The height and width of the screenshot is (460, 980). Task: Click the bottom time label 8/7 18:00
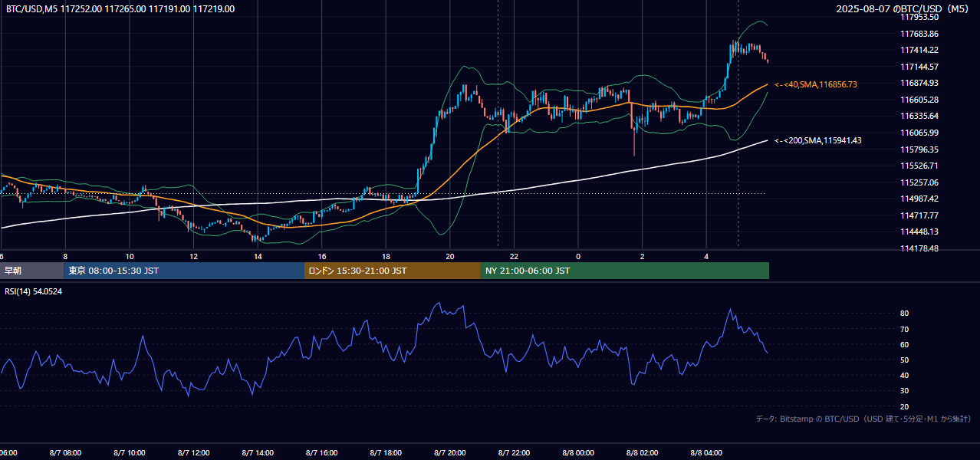(386, 453)
